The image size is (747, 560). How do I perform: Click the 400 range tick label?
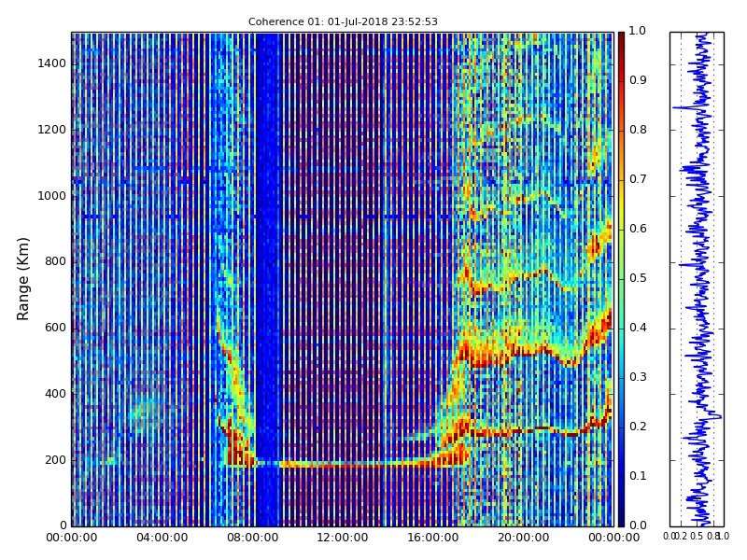point(55,394)
